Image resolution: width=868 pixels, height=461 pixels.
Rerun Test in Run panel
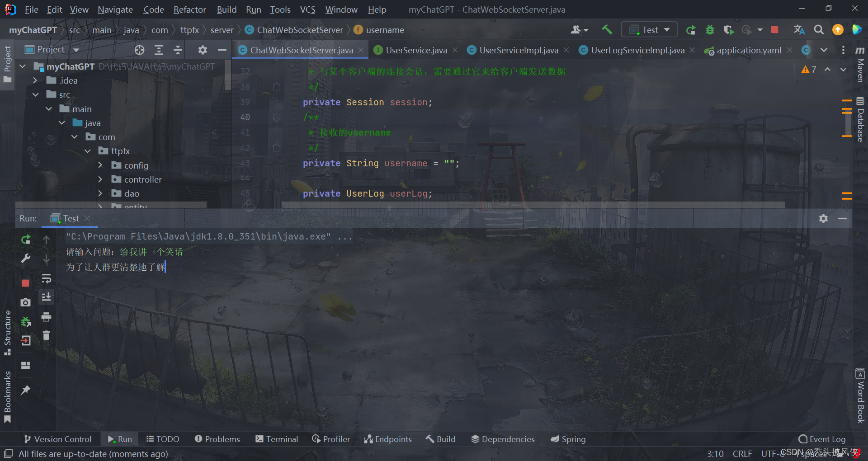pyautogui.click(x=26, y=240)
